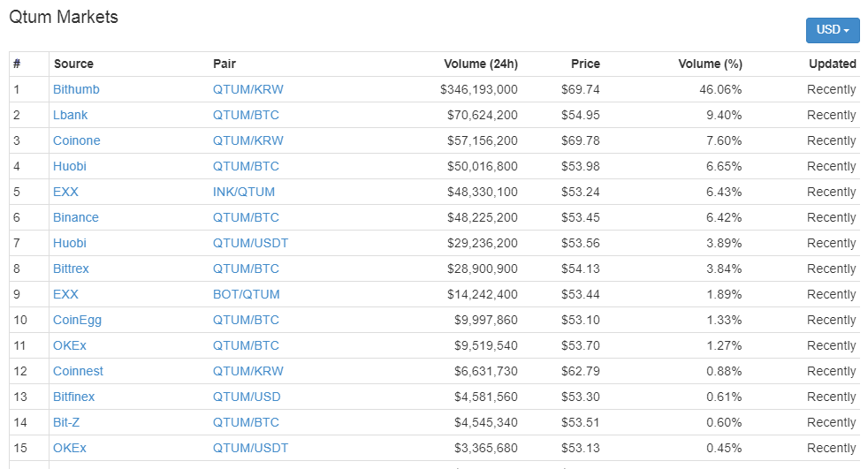Image resolution: width=868 pixels, height=469 pixels.
Task: Open Lbank's QTUM/BTC pair link
Action: [x=246, y=115]
